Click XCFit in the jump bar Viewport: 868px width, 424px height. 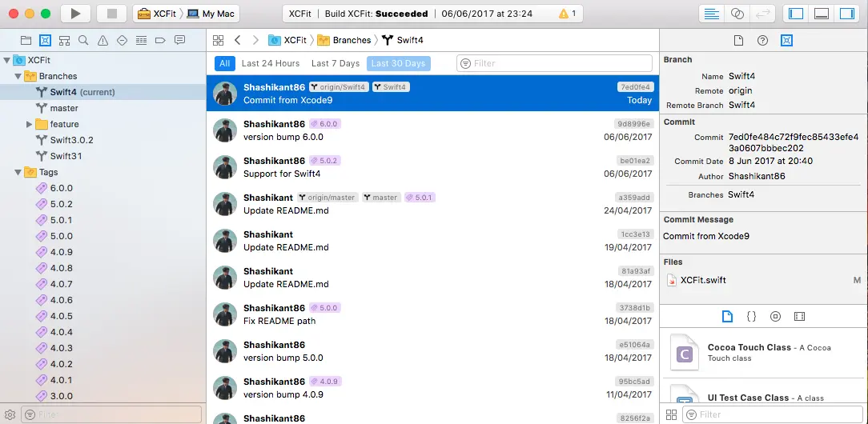click(287, 40)
